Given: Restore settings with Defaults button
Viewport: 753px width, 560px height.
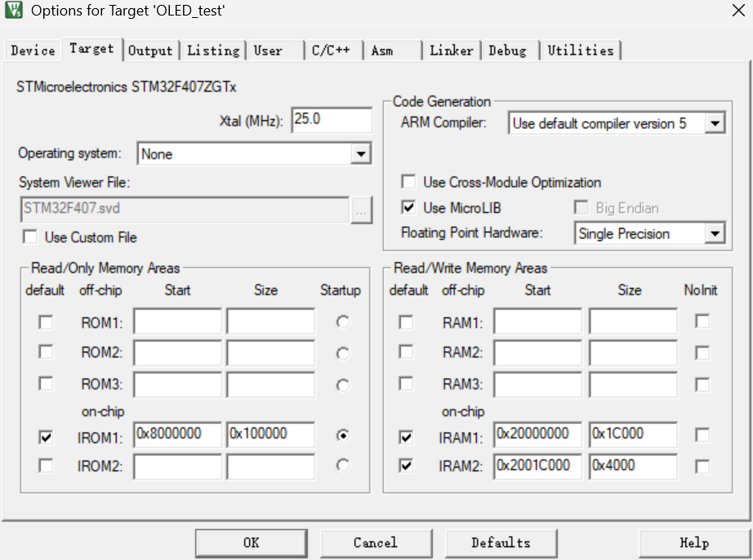Looking at the screenshot, I should tap(501, 543).
